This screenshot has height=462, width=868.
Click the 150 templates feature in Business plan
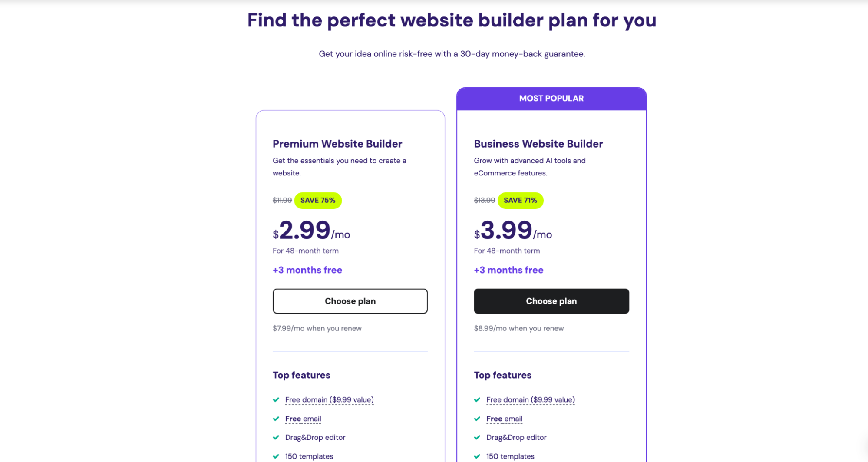pos(510,456)
